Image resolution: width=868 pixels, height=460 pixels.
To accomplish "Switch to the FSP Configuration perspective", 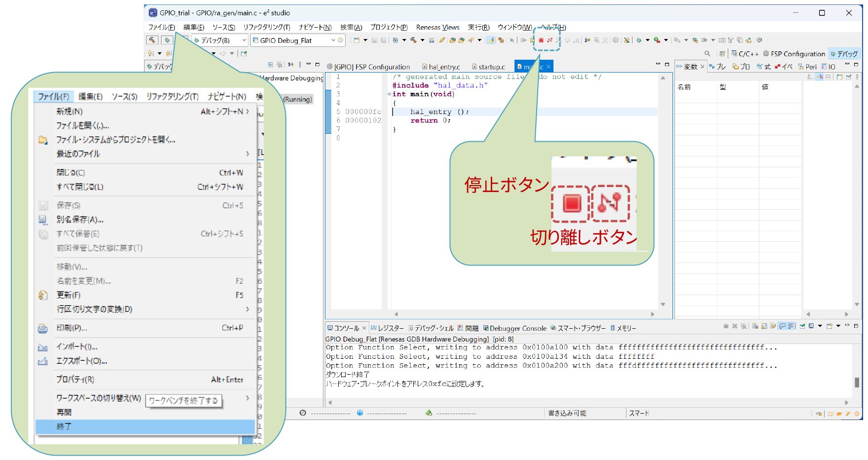I will click(x=793, y=54).
